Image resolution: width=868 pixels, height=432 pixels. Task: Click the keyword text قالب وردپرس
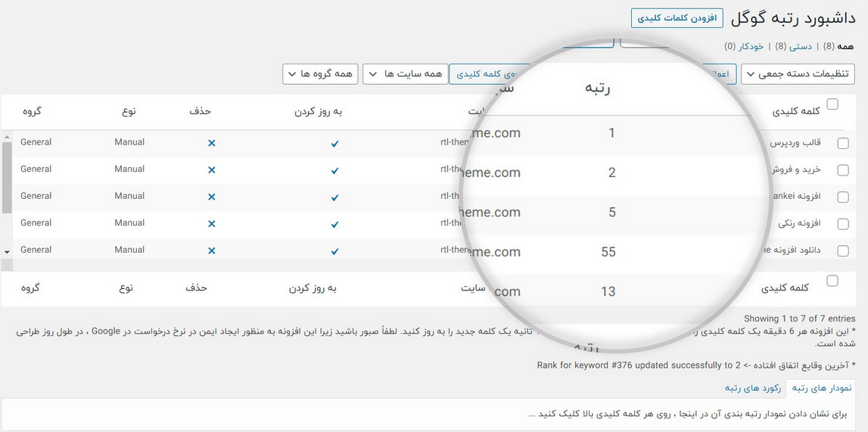(x=795, y=143)
